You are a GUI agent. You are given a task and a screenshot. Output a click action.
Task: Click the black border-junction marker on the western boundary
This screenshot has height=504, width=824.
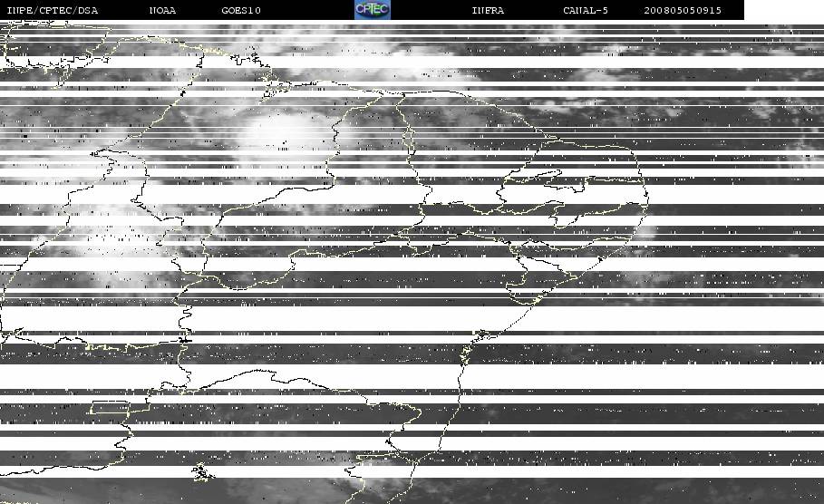[184, 340]
